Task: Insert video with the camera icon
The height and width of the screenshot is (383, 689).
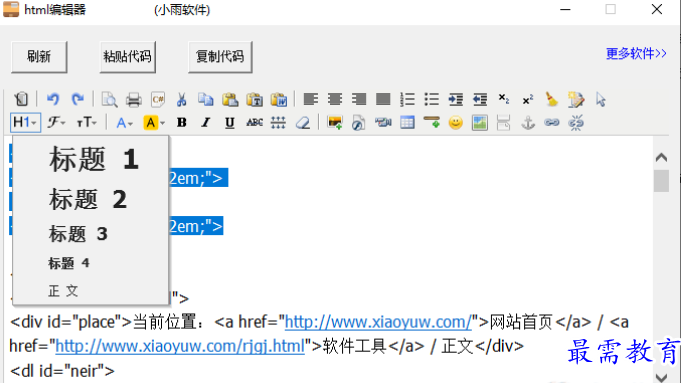Action: (x=383, y=123)
